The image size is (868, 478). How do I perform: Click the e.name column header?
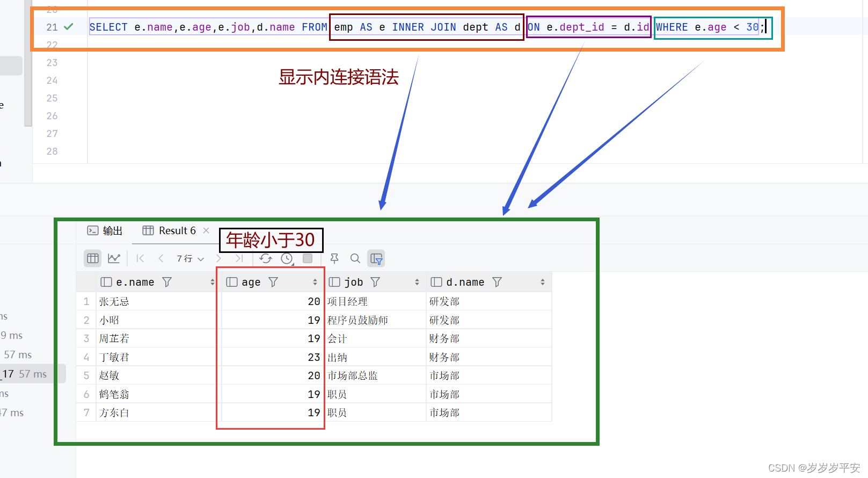157,282
